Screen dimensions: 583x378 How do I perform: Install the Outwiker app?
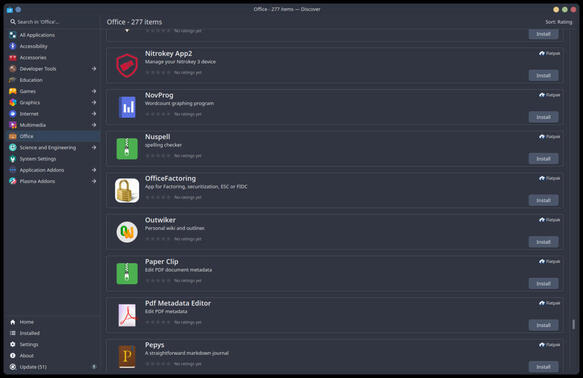[543, 242]
